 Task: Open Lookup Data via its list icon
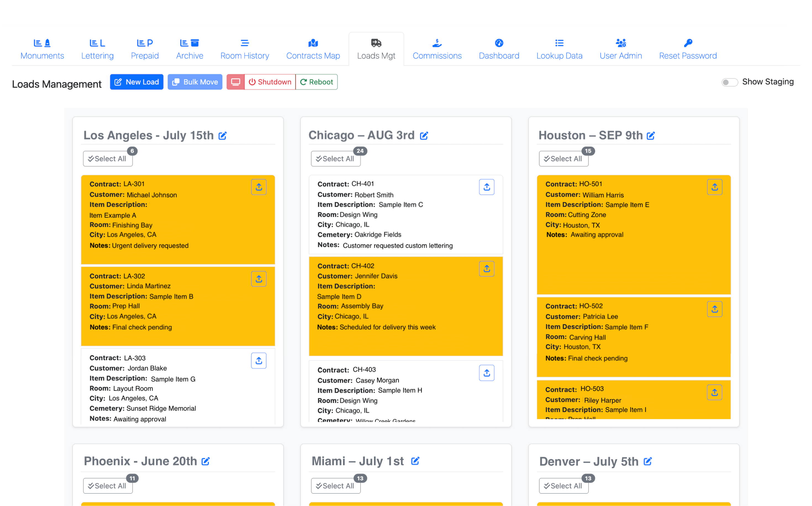(x=559, y=43)
